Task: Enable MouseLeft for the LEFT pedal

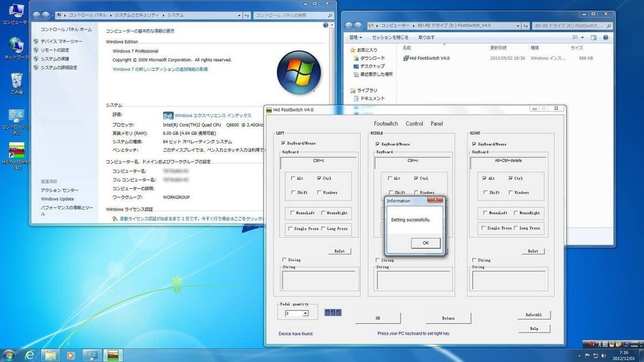Action: pyautogui.click(x=293, y=213)
